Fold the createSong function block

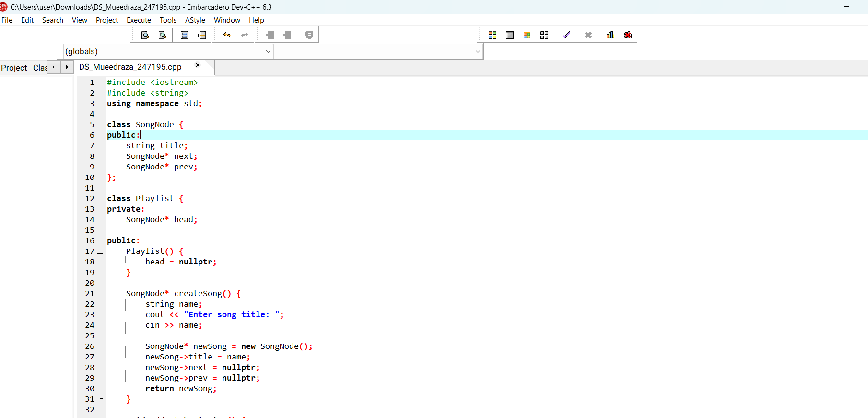[100, 293]
